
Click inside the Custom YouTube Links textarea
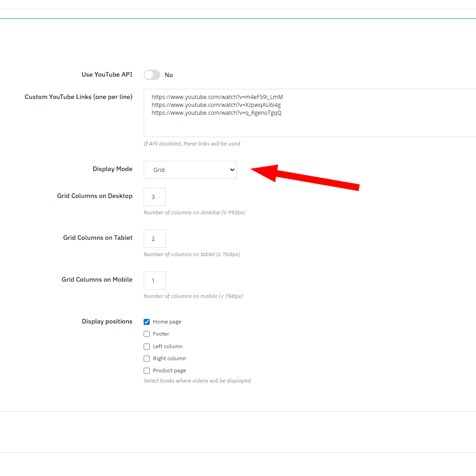[310, 113]
